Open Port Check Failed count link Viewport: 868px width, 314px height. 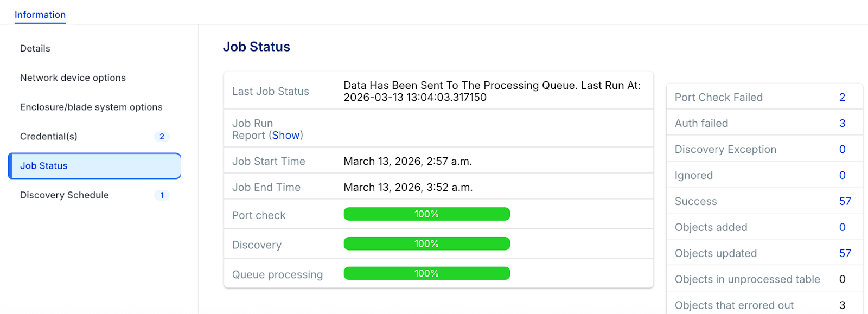tap(842, 97)
